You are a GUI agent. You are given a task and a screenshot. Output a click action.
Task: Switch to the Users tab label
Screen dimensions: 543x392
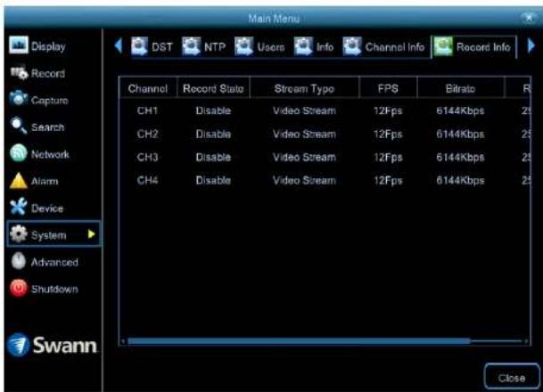[x=271, y=46]
